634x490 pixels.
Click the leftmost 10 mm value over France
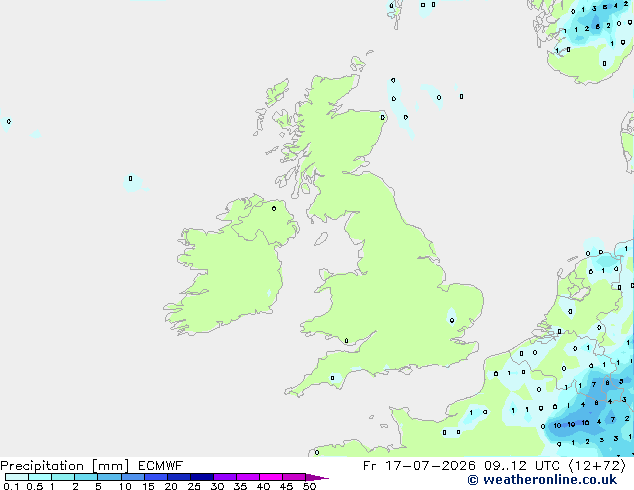[x=557, y=425]
